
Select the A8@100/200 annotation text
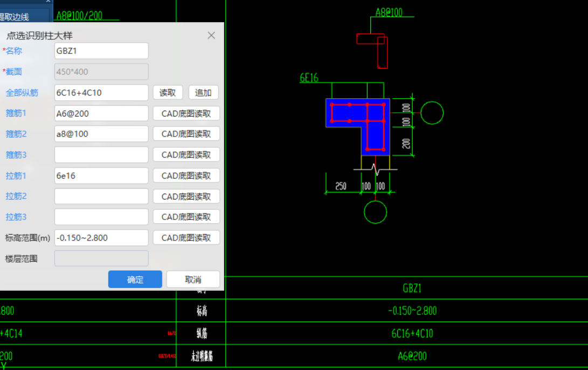click(x=79, y=16)
